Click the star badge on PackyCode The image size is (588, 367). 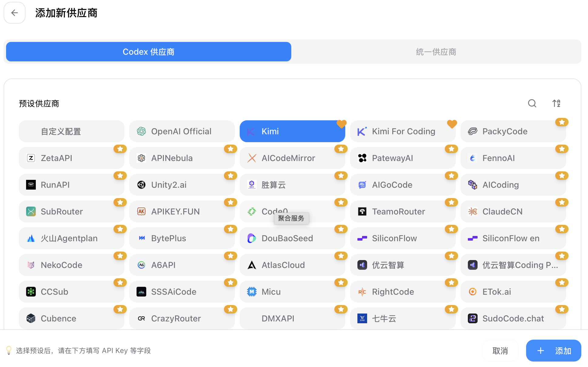562,122
